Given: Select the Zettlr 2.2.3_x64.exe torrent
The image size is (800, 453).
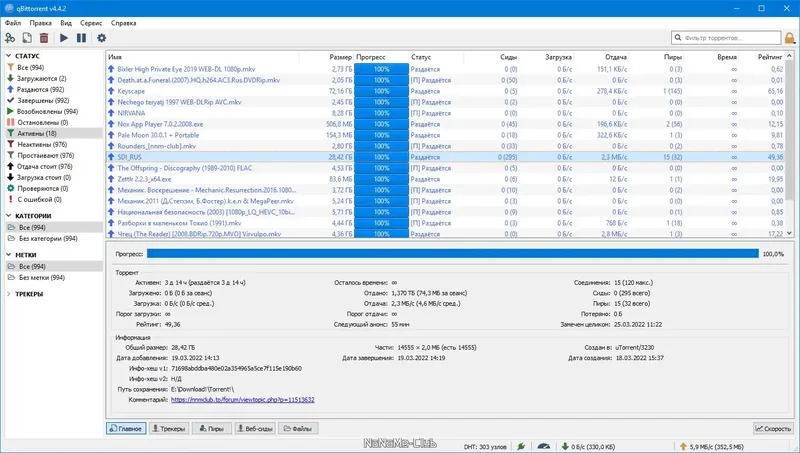Looking at the screenshot, I should click(445, 179).
